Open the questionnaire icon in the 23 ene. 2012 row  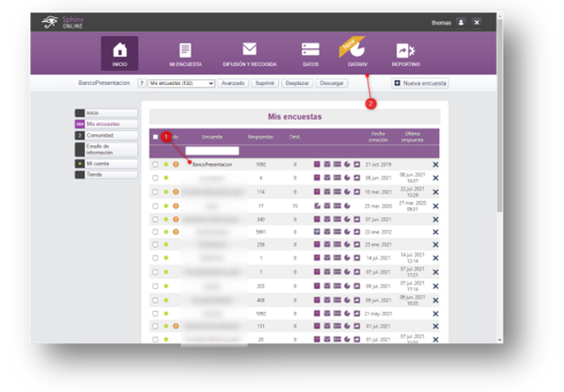(316, 232)
